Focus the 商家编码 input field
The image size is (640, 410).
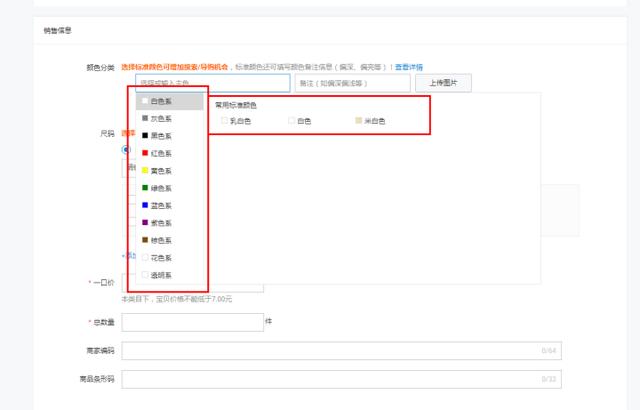pos(342,351)
